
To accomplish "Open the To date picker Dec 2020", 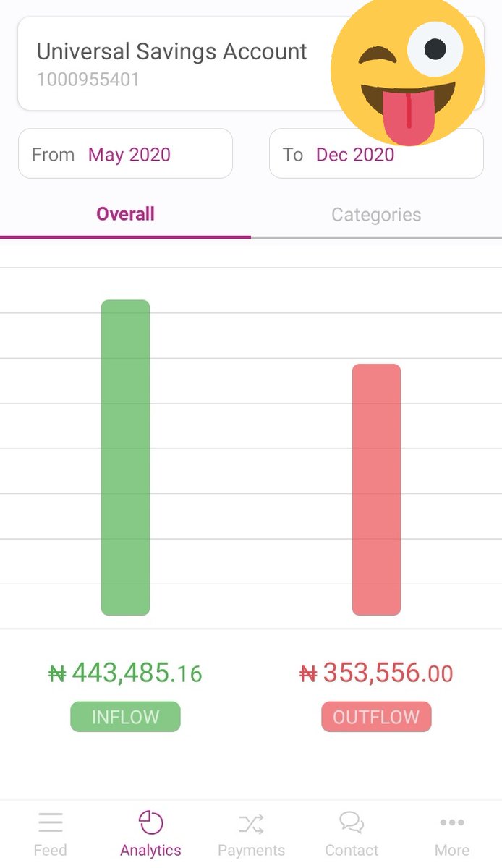I will pos(376,154).
